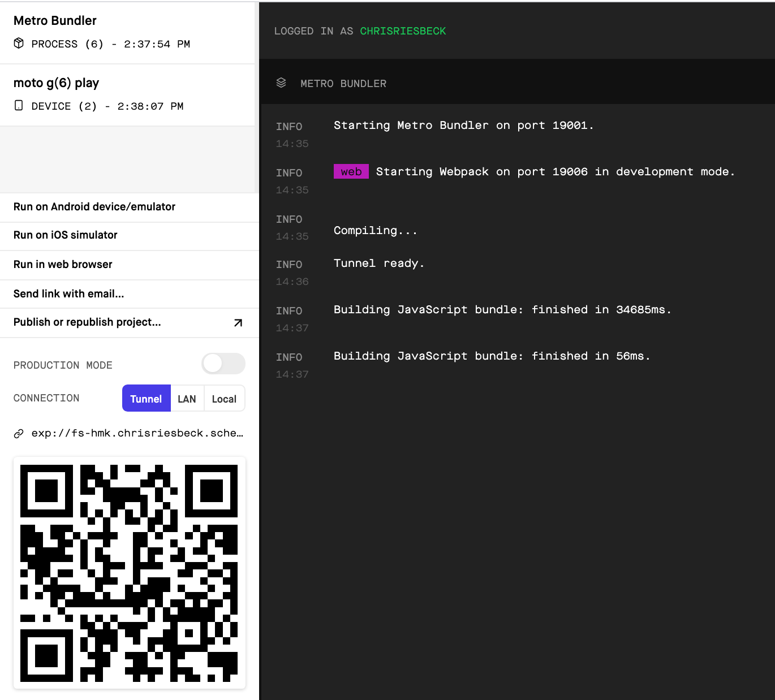This screenshot has height=700, width=775.
Task: Click the link icon beside the exp:// URL
Action: (19, 434)
